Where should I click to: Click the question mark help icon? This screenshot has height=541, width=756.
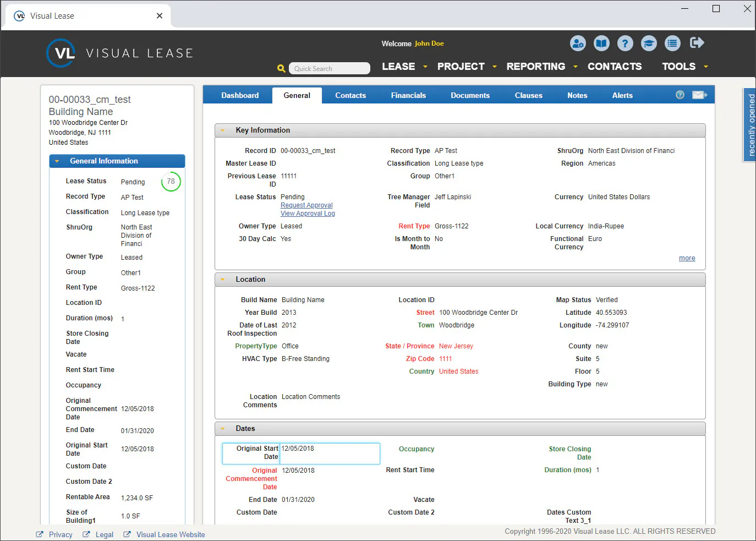[x=625, y=43]
